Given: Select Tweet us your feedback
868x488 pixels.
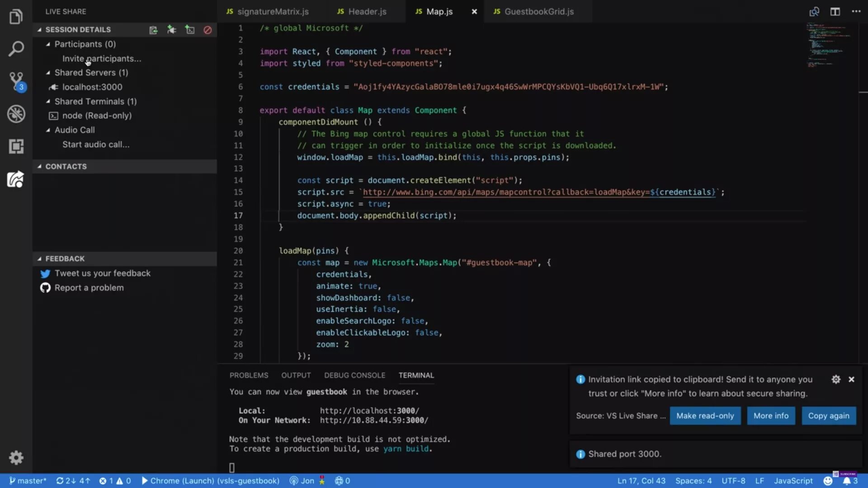Looking at the screenshot, I should (103, 273).
